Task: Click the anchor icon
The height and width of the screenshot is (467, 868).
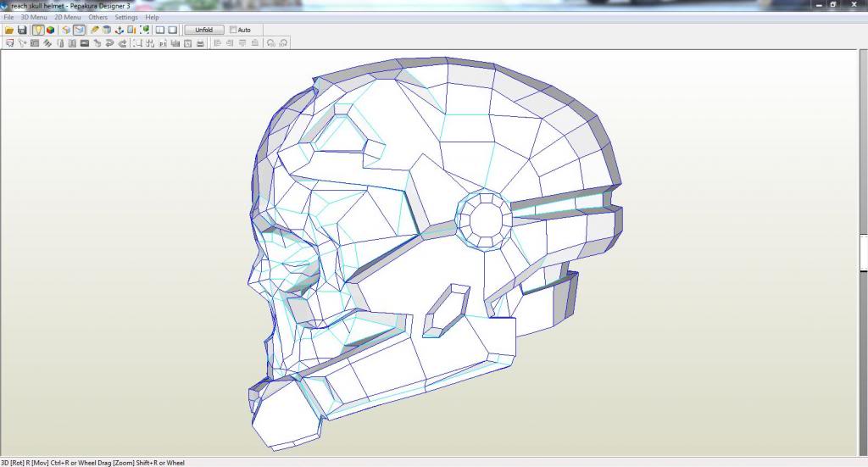Action: (119, 30)
